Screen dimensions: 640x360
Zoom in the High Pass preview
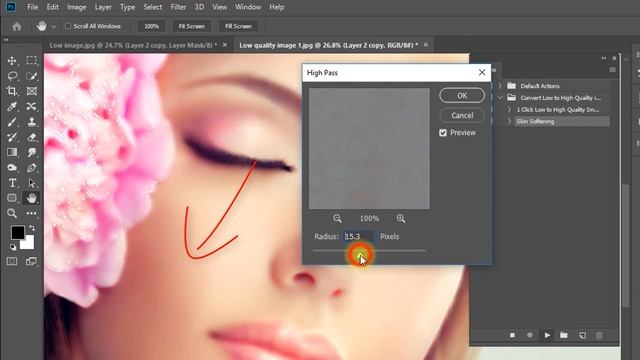(x=401, y=218)
